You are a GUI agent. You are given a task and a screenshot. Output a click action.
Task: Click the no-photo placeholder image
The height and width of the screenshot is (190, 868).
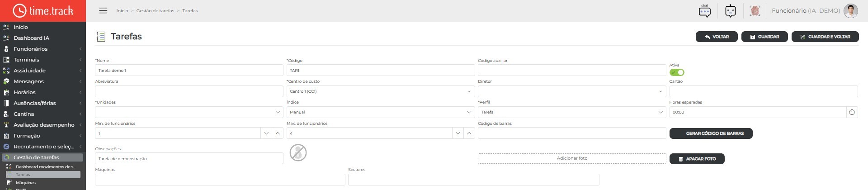(298, 152)
